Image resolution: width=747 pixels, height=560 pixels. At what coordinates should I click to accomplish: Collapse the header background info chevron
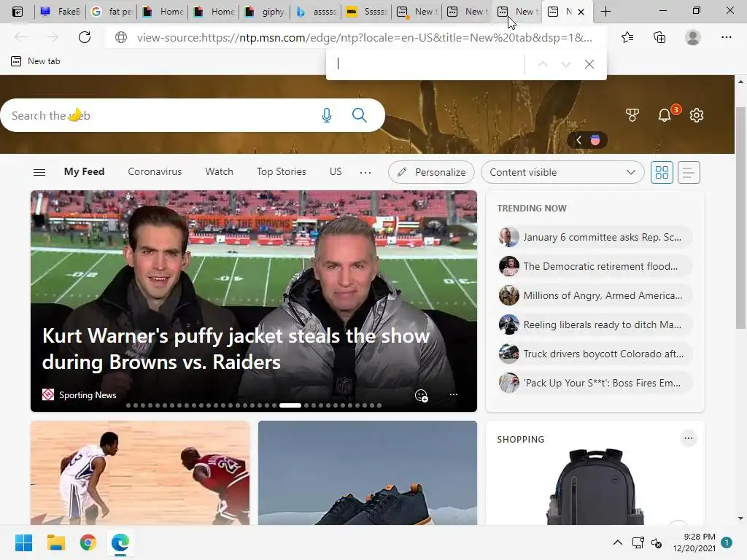pos(578,140)
